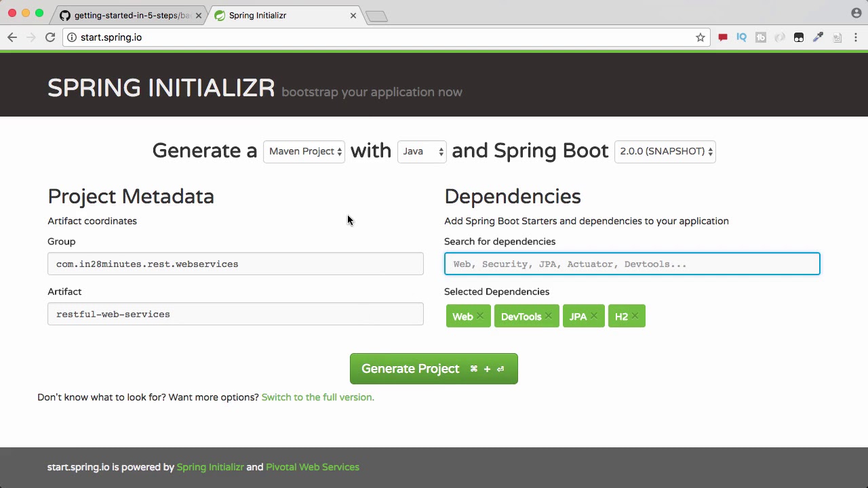Image resolution: width=868 pixels, height=488 pixels.
Task: Click into the Group input field
Action: click(235, 264)
